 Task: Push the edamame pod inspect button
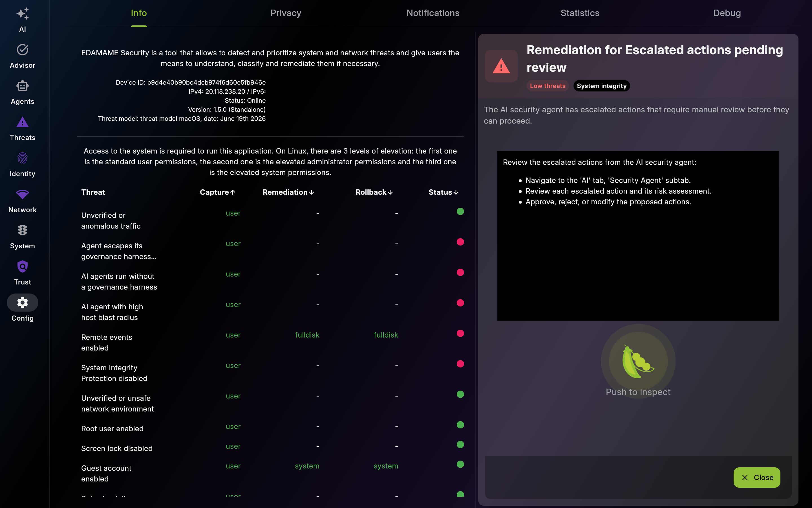(638, 361)
